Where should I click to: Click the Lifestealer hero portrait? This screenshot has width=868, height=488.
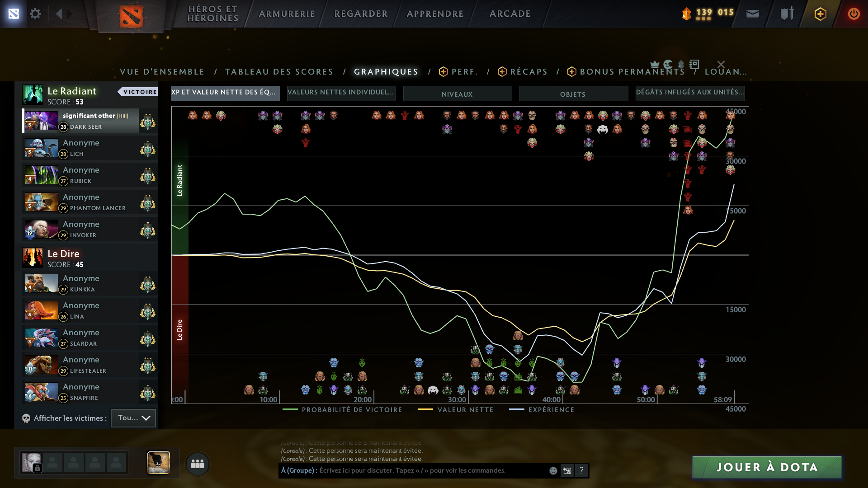(x=41, y=365)
